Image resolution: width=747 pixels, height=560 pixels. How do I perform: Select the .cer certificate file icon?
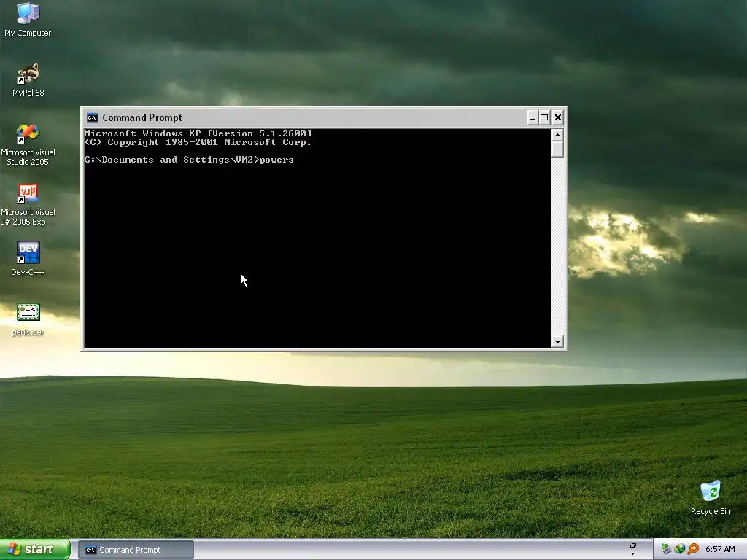point(28,319)
